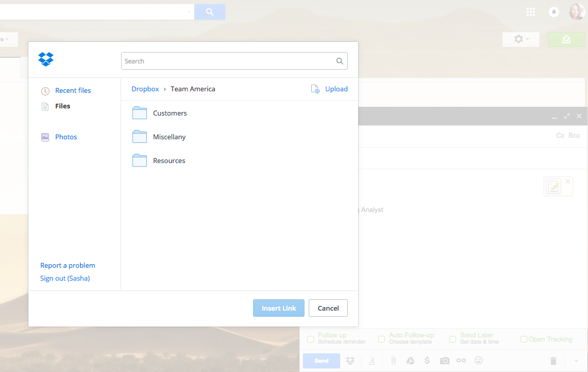
Task: Enable the Auto Follow-up checkbox
Action: click(x=381, y=339)
